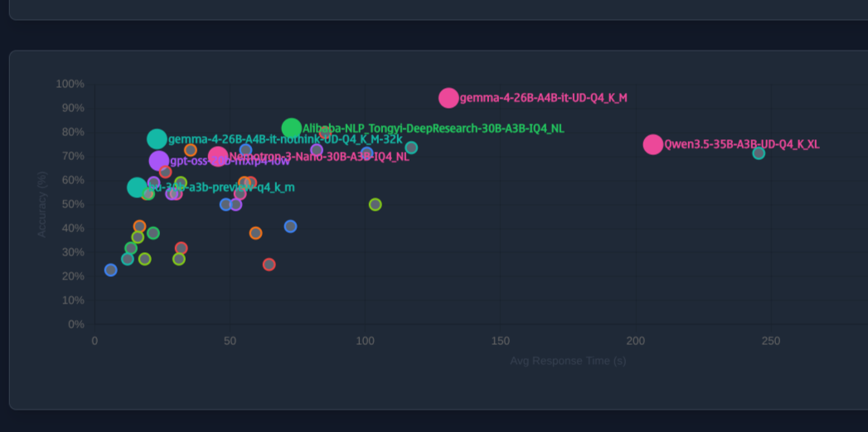Click the 100% tick label on y-axis
Viewport: 868px width, 432px height.
click(x=70, y=85)
